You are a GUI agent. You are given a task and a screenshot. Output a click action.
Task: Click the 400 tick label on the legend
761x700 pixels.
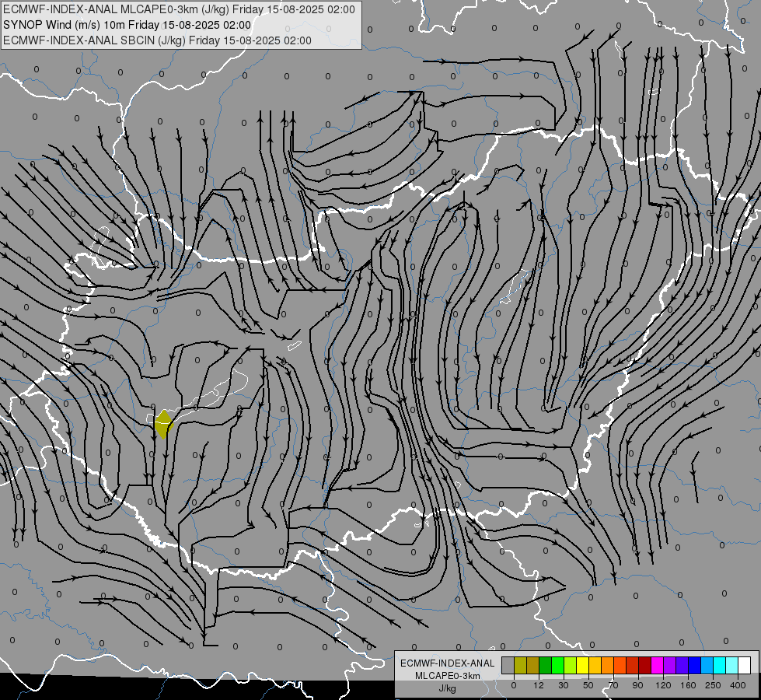pos(738,685)
